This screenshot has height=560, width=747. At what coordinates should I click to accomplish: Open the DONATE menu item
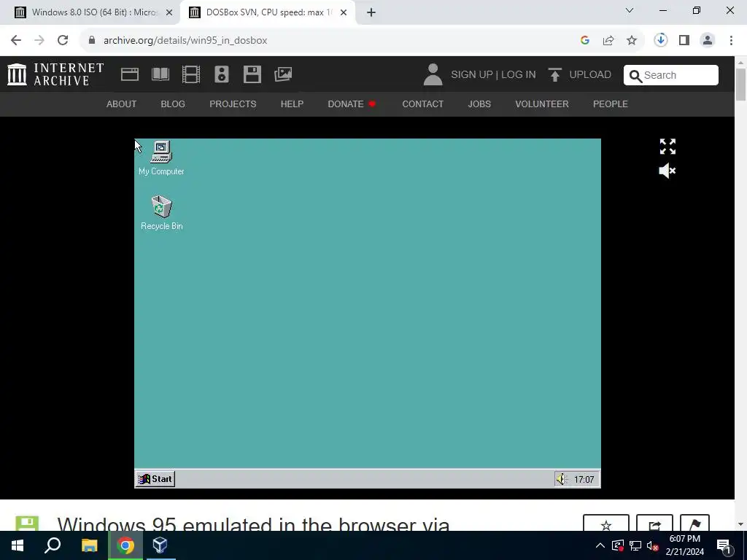click(352, 104)
